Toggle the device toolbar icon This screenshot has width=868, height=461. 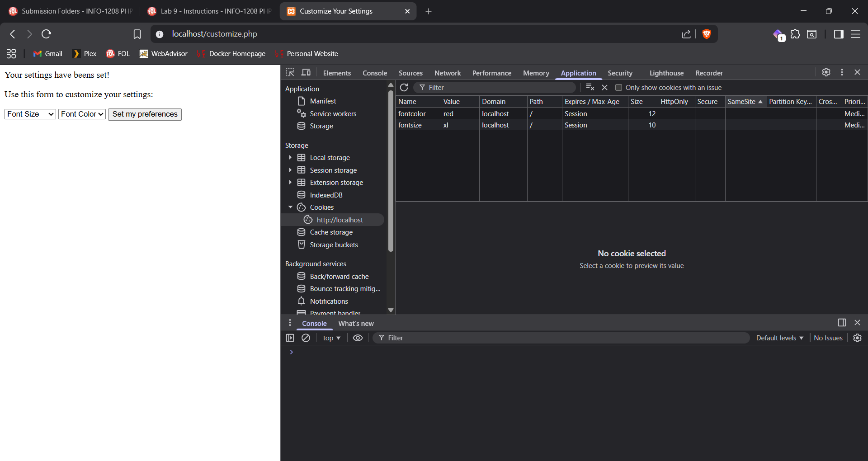[306, 72]
